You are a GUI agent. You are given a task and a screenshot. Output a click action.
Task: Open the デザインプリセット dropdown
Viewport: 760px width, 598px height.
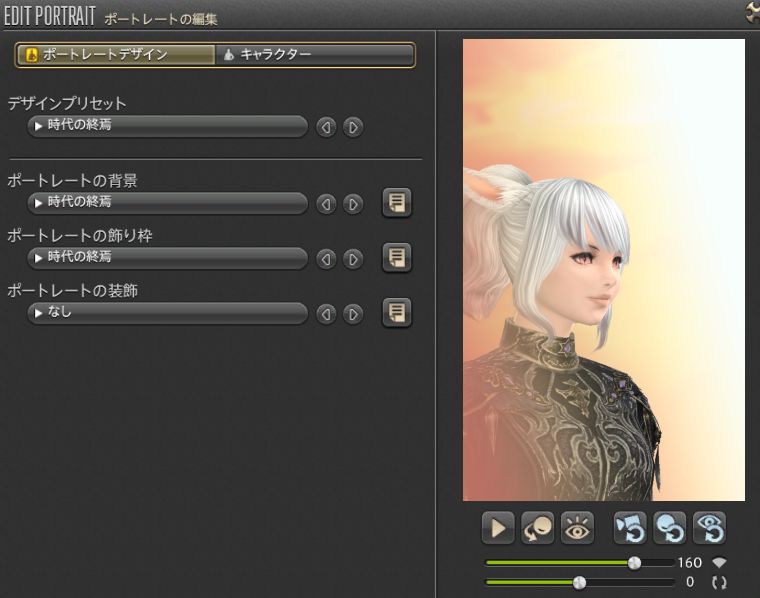[x=168, y=126]
